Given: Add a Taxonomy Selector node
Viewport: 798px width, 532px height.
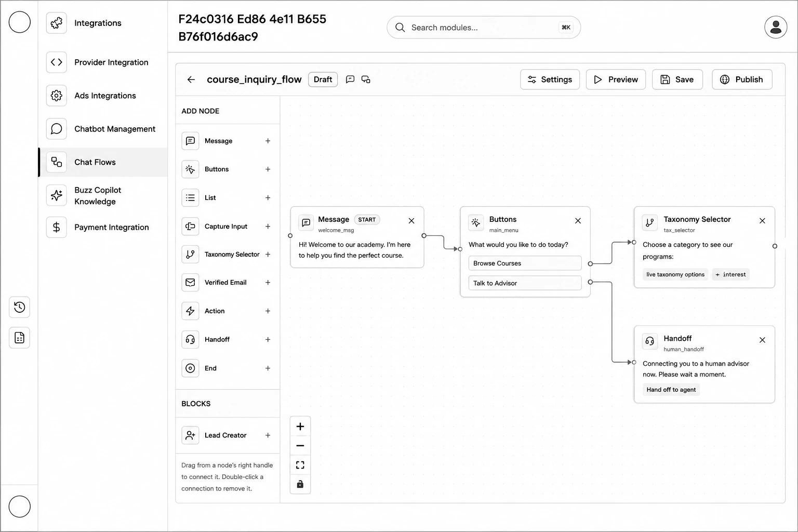Looking at the screenshot, I should click(268, 255).
